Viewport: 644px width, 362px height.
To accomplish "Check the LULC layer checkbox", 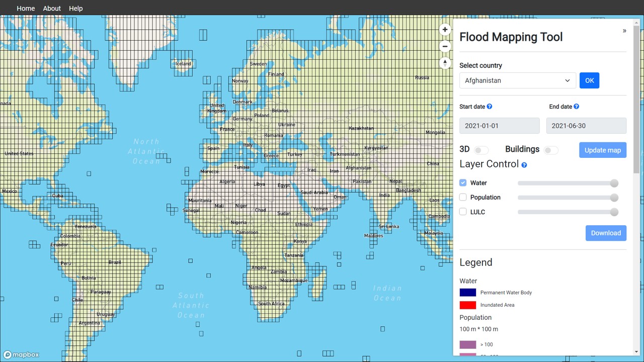I will pos(463,212).
